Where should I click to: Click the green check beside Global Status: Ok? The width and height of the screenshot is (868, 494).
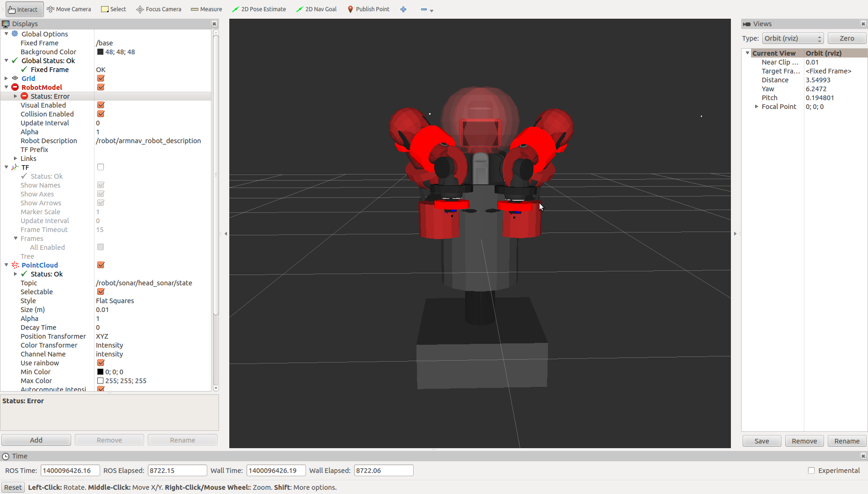point(15,60)
